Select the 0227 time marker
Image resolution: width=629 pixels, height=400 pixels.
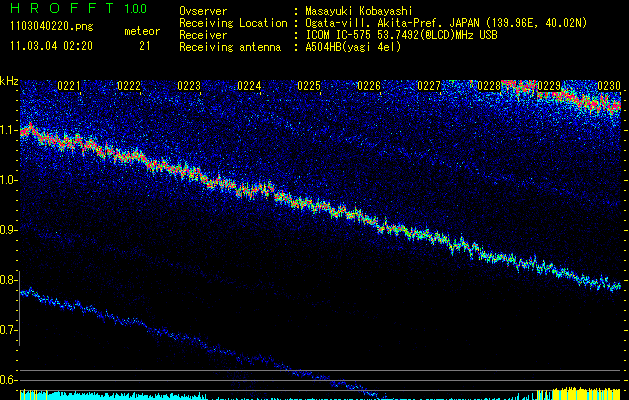point(429,87)
